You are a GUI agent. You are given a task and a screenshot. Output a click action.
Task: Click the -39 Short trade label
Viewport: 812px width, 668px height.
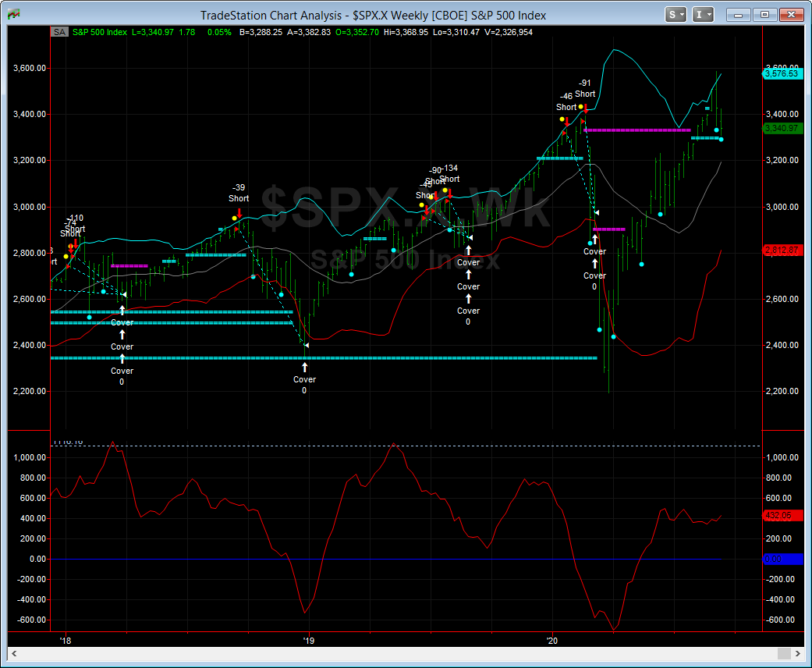click(239, 193)
